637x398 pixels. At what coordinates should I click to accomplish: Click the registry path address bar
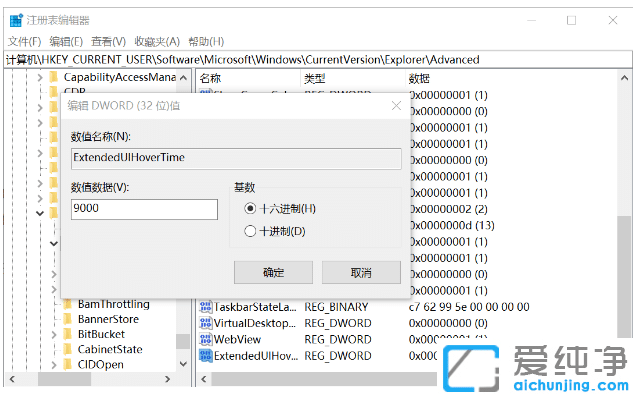(318, 60)
